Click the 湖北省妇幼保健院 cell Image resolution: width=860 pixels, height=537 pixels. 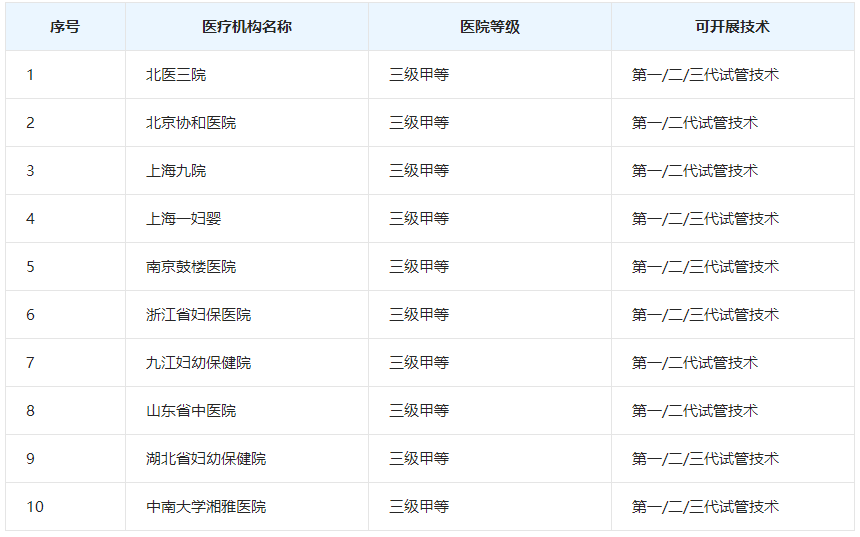coord(206,459)
